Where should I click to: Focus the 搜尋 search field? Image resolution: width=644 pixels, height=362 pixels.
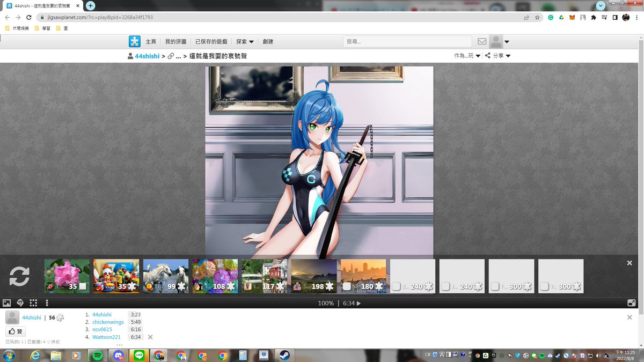pos(407,41)
